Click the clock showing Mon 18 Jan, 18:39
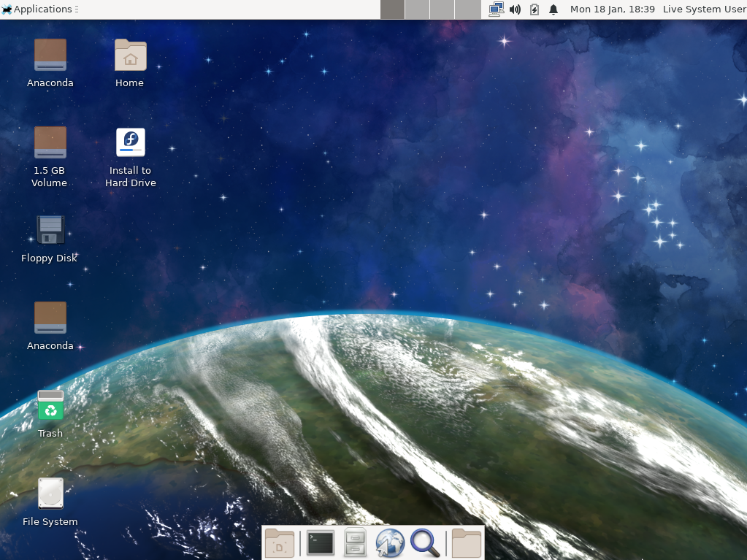Viewport: 747px width, 560px height. [612, 9]
